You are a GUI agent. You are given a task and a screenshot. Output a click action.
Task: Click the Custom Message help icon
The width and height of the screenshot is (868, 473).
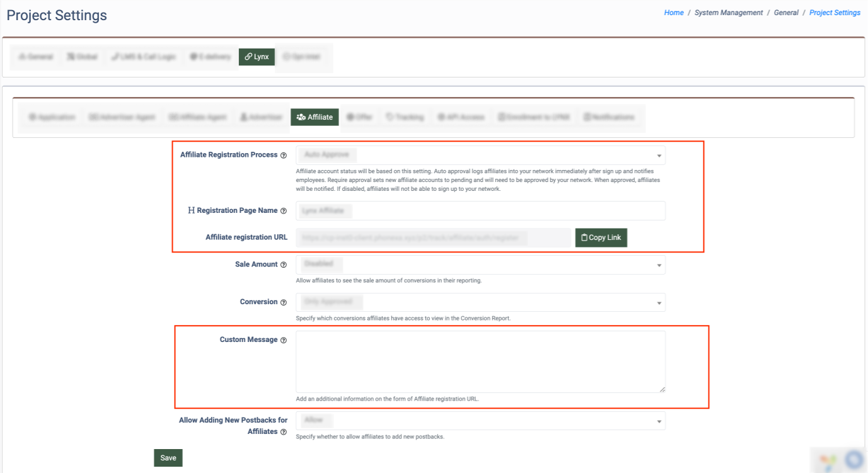(284, 340)
